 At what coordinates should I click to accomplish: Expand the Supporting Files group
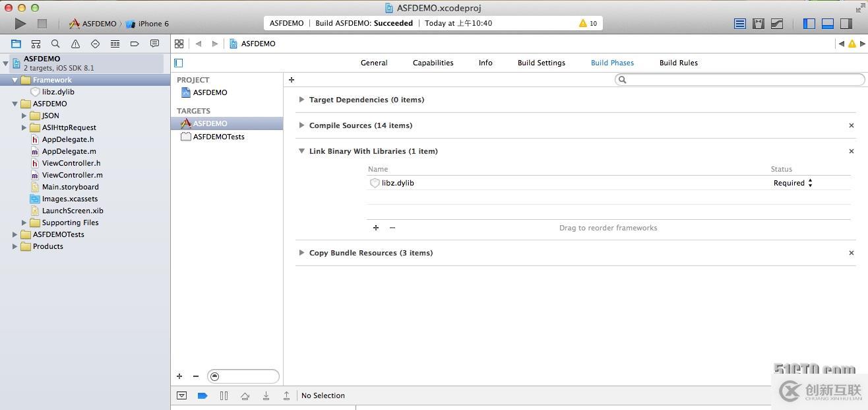tap(24, 222)
